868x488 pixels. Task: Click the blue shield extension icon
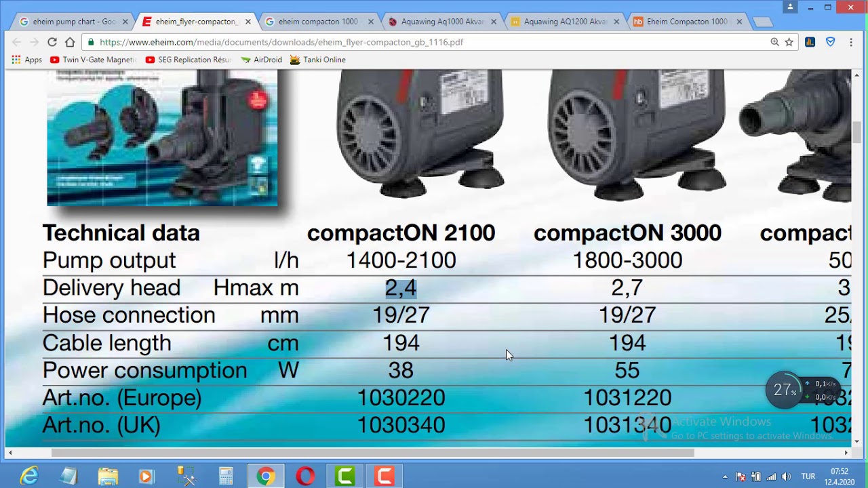point(830,42)
